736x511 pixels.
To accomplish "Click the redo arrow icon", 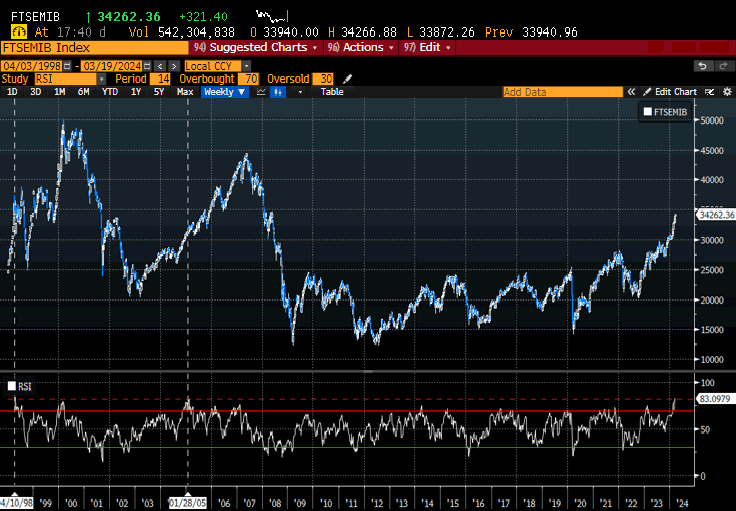I will (x=722, y=65).
